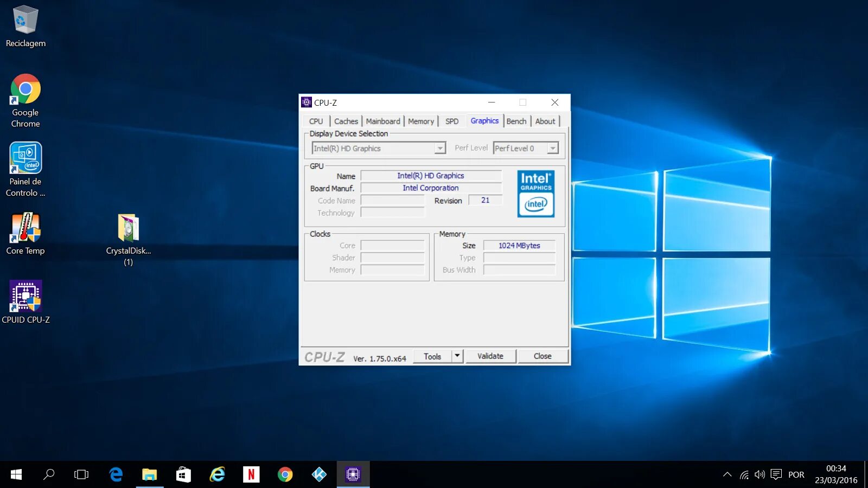
Task: Select the Graphics tab
Action: tap(484, 121)
